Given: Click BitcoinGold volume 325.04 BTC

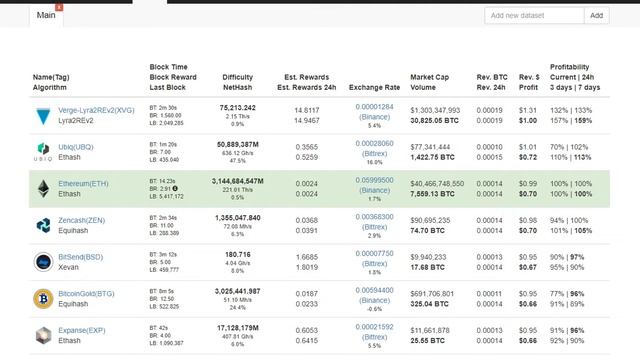Looking at the screenshot, I should [429, 304].
